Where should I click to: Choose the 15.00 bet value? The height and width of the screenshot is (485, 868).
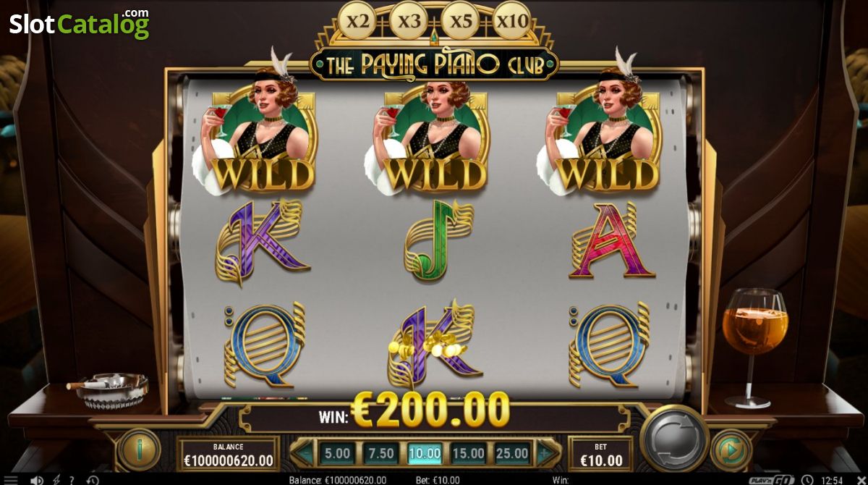[x=469, y=454]
